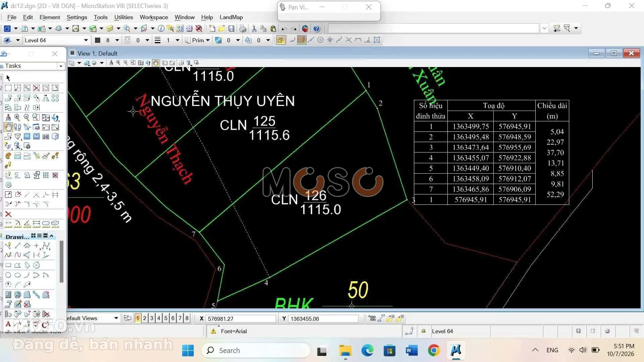Viewport: 644px width, 362px height.
Task: Click the X coordinate input field
Action: point(240,318)
